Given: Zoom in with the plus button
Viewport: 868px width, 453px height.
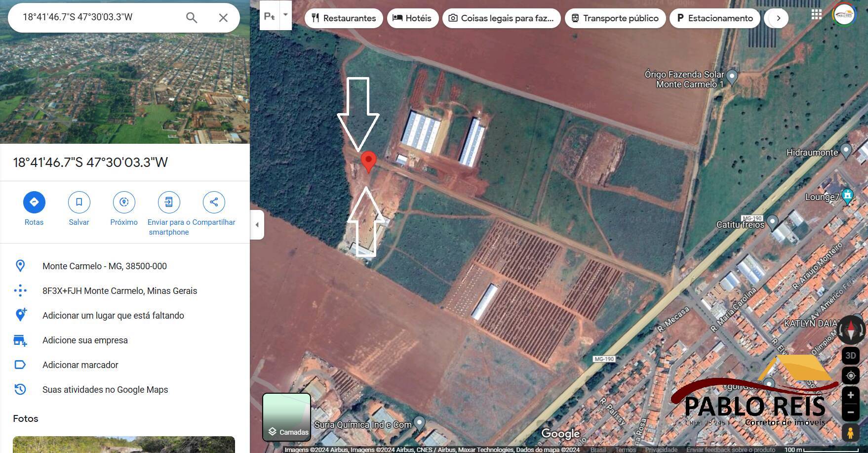Looking at the screenshot, I should click(851, 395).
